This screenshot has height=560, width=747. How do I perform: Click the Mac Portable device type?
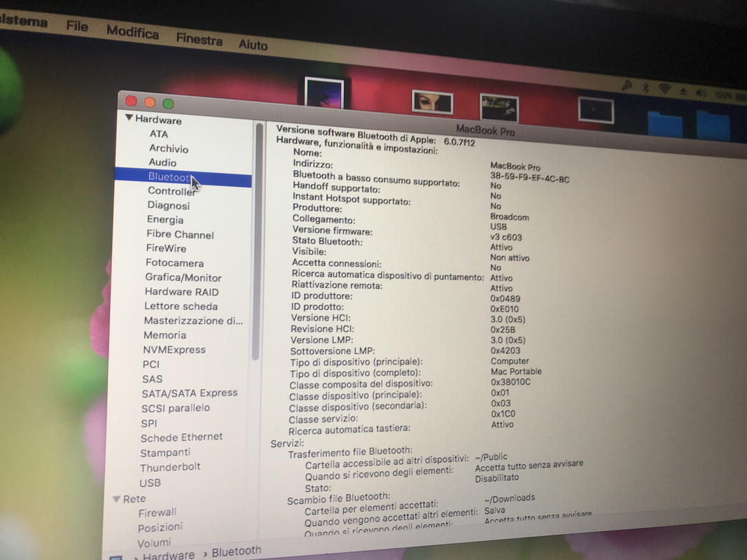[x=516, y=372]
